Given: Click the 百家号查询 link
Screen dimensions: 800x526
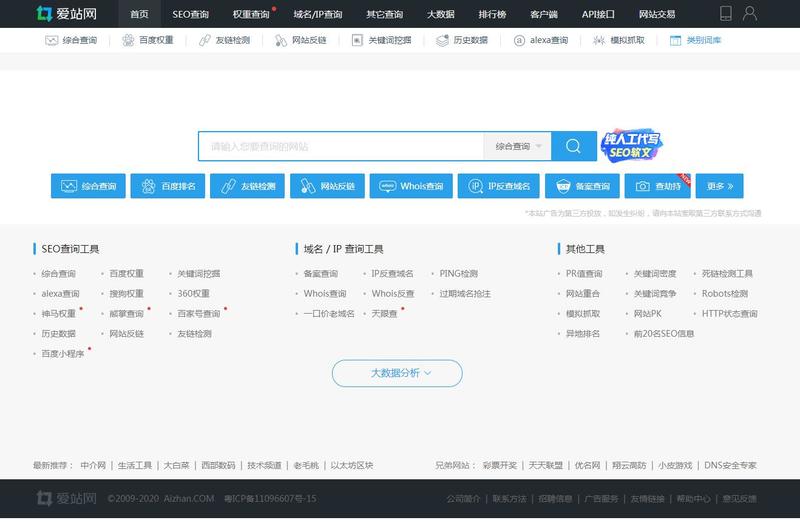Looking at the screenshot, I should point(198,314).
